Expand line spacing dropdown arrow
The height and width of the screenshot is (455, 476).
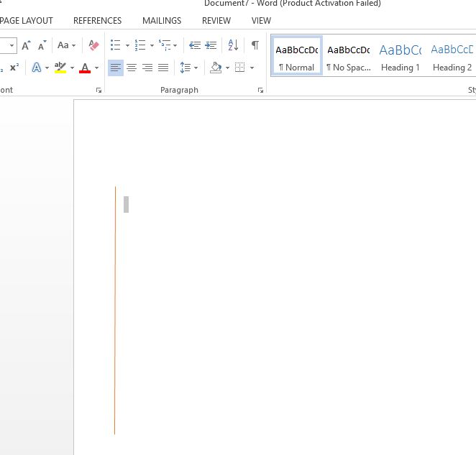(196, 68)
